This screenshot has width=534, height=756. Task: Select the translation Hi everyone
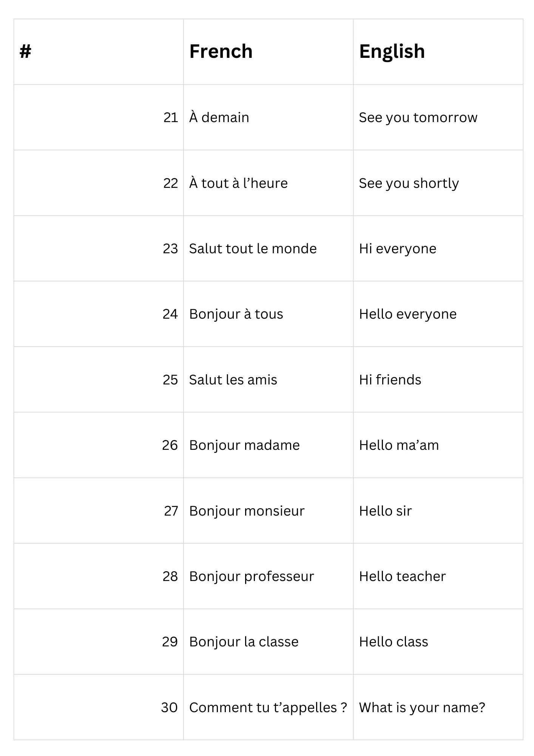pyautogui.click(x=398, y=249)
